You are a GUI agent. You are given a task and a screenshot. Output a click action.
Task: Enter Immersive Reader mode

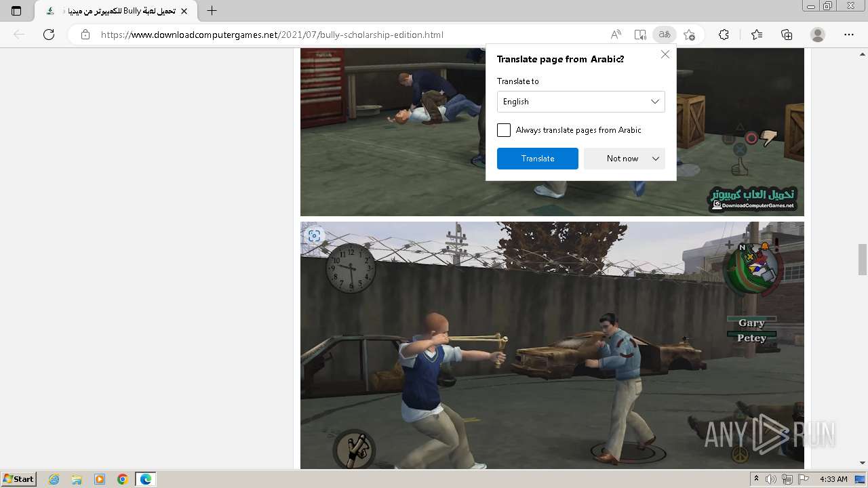(640, 35)
